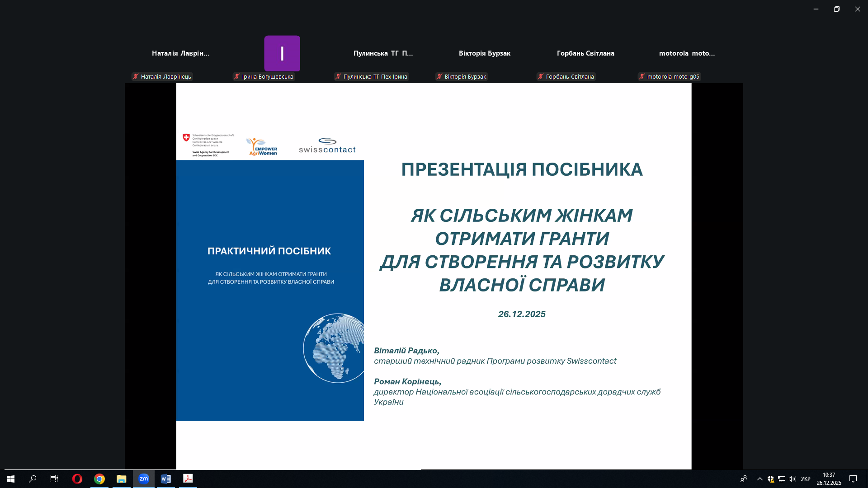Open Zoom app in the taskbar
Screen dimensions: 868x488
point(144,479)
